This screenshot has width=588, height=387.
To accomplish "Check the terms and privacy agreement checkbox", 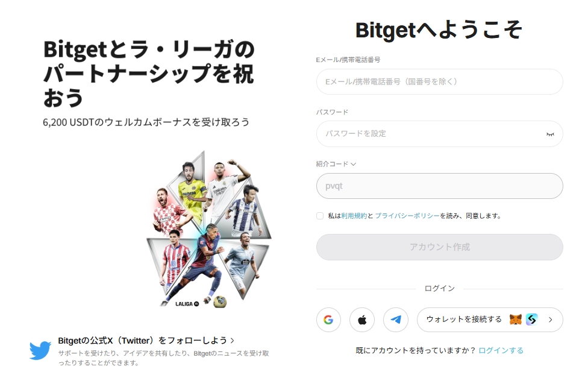I will pyautogui.click(x=320, y=215).
